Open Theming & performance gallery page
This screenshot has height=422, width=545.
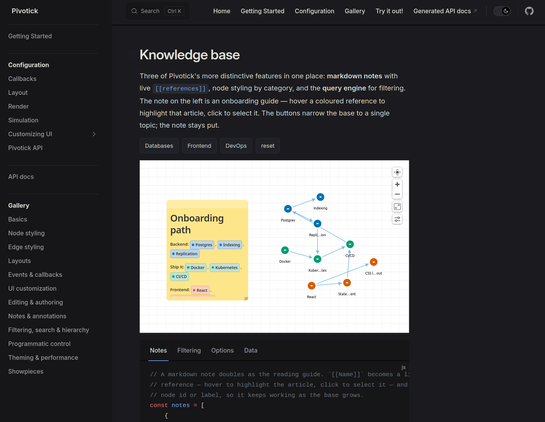click(43, 358)
